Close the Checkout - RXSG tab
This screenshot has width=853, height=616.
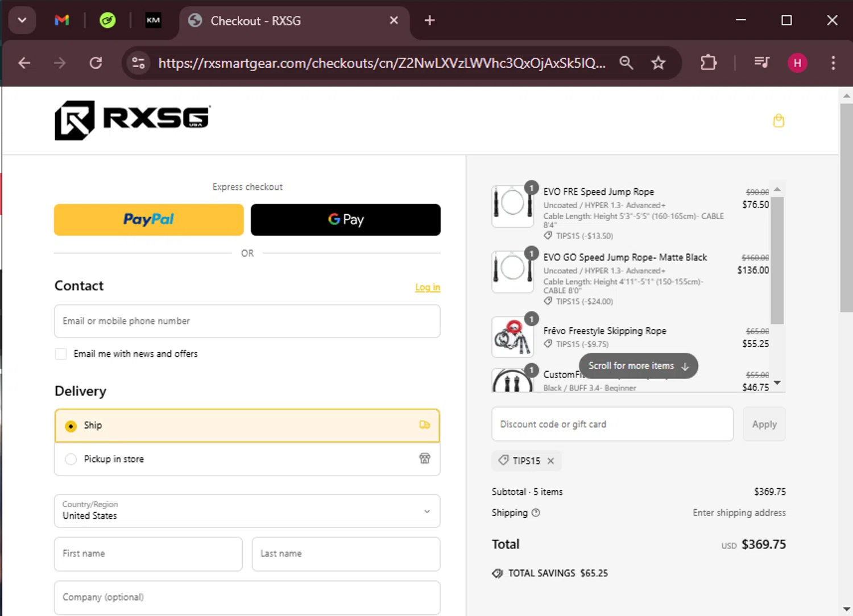point(394,20)
